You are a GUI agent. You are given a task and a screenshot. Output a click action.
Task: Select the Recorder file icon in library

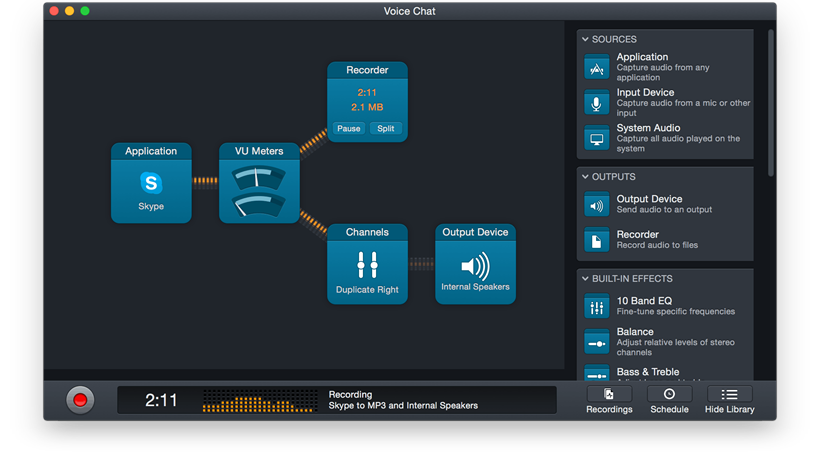tap(596, 241)
